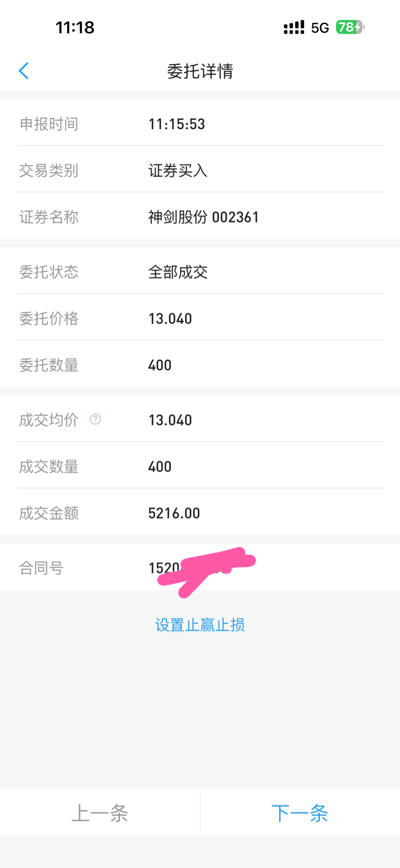Screen dimensions: 400x868
Task: Tap the 11:18 clock in status bar
Action: click(75, 27)
